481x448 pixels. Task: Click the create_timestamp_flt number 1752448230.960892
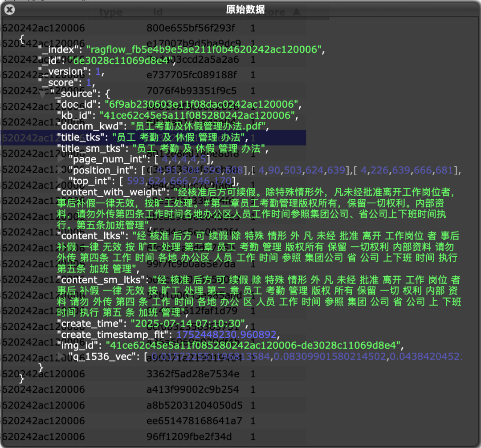[226, 334]
